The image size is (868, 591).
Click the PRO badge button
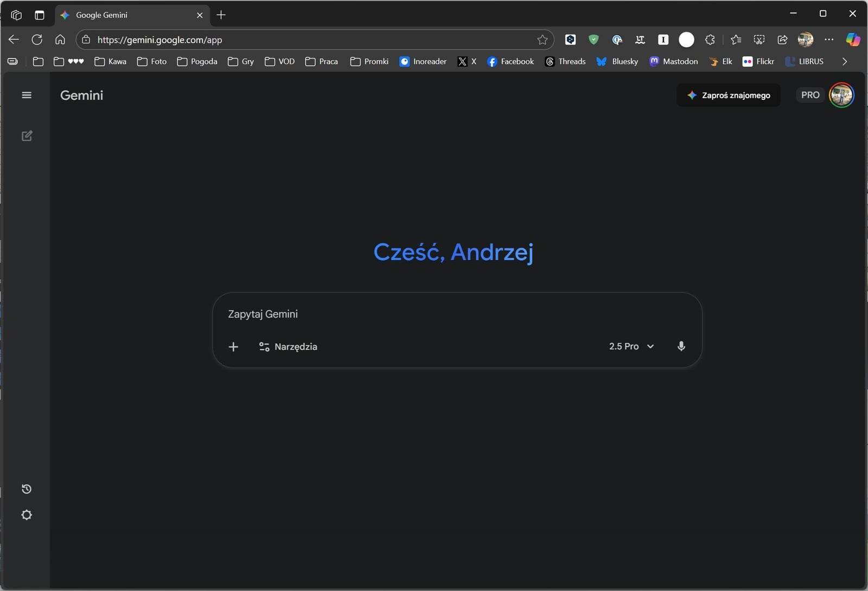(810, 95)
